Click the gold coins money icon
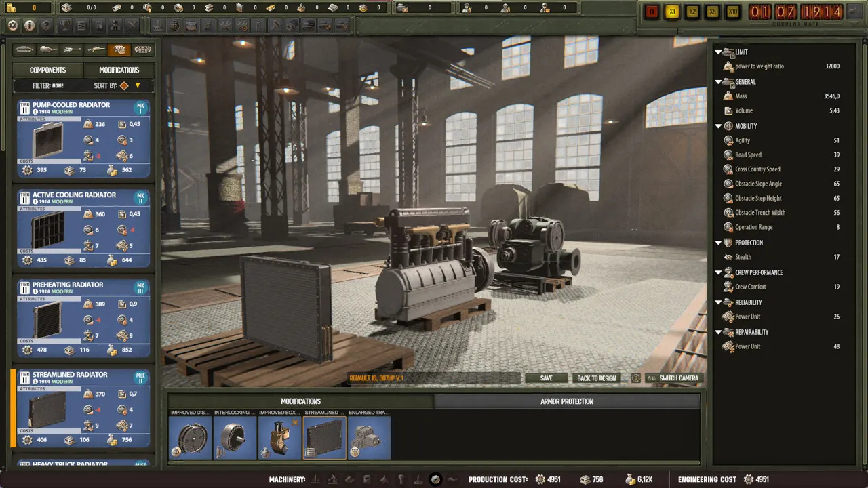Screen dimensions: 868x488 [x=11, y=8]
